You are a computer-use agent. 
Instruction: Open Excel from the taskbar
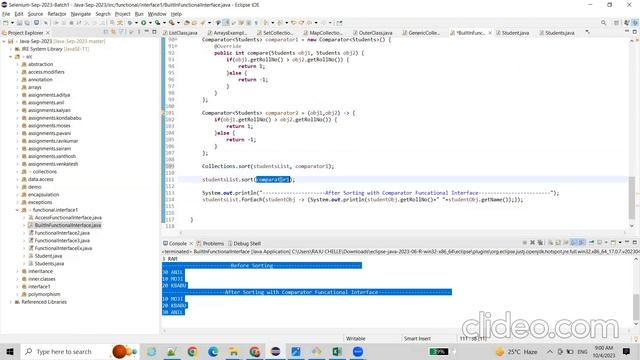tap(337, 351)
